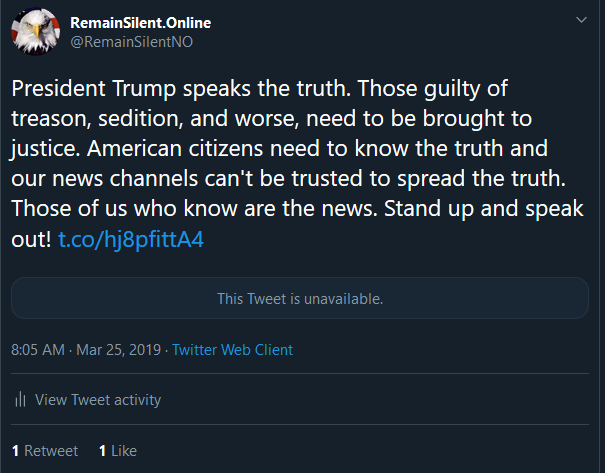This screenshot has width=605, height=473.
Task: Open the 8:05 AM timestamp link
Action: click(x=38, y=350)
